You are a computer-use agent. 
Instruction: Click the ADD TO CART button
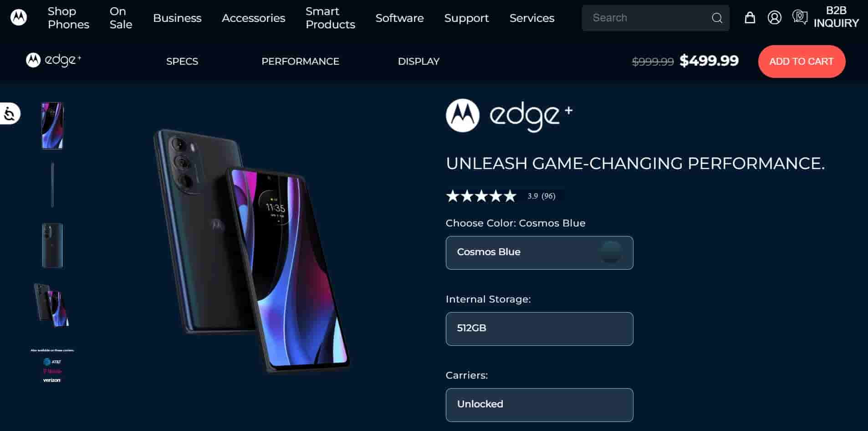(x=802, y=61)
